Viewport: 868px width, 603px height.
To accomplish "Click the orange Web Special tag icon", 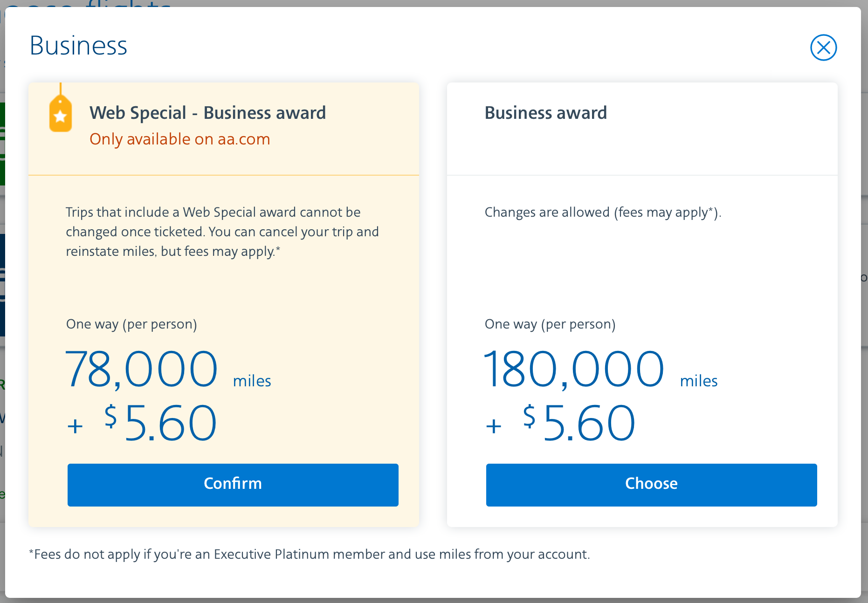I will (x=61, y=114).
